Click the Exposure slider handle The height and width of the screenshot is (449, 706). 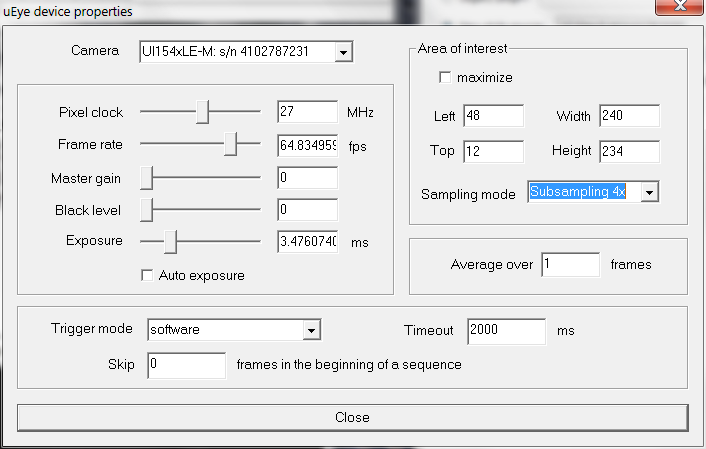[170, 241]
